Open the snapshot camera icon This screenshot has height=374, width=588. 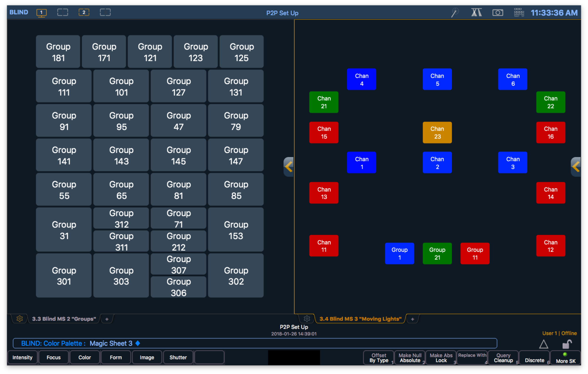coord(497,12)
